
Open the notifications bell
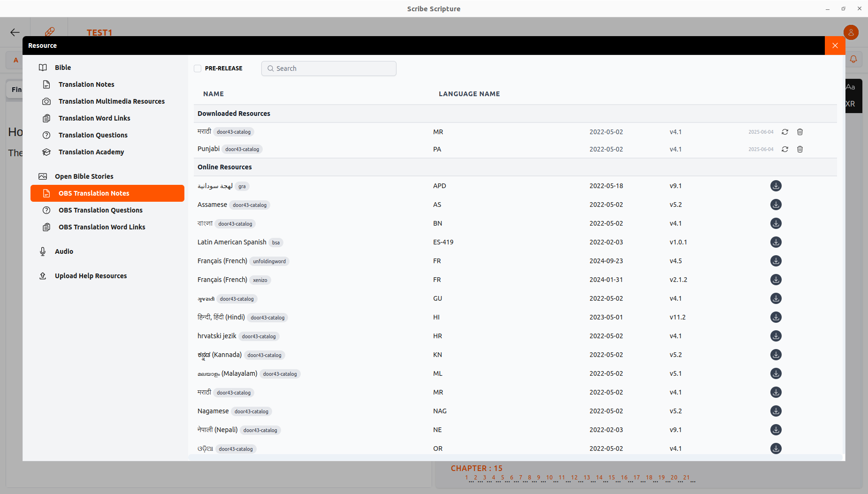[x=853, y=59]
